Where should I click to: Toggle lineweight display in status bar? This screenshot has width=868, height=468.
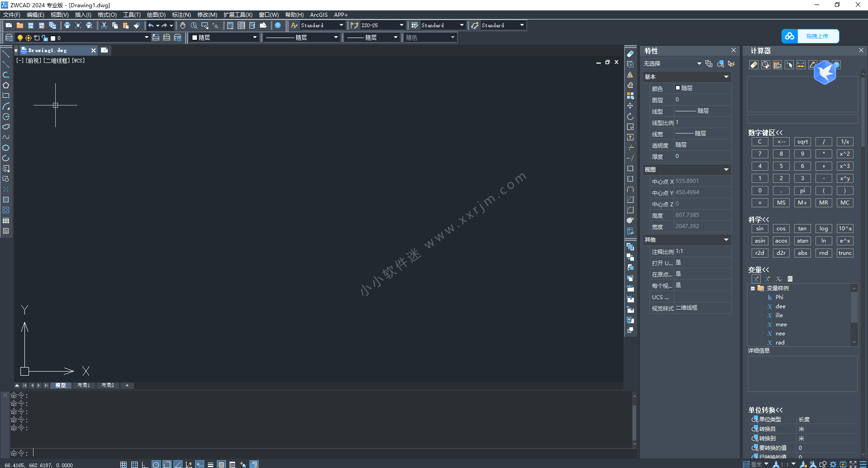(211, 464)
